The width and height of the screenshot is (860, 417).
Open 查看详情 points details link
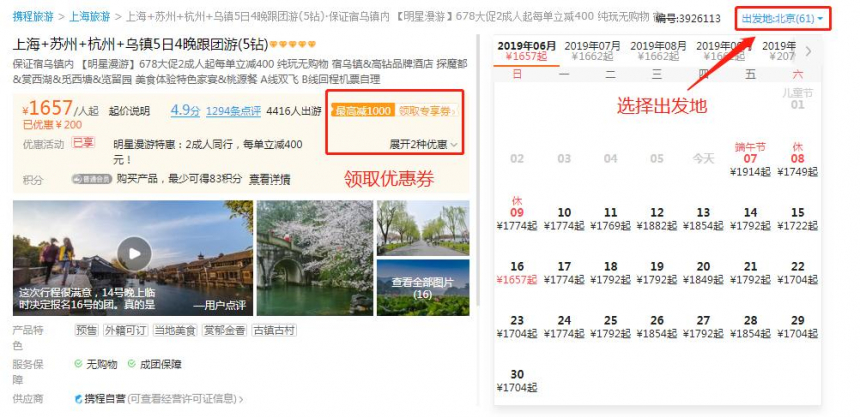269,179
